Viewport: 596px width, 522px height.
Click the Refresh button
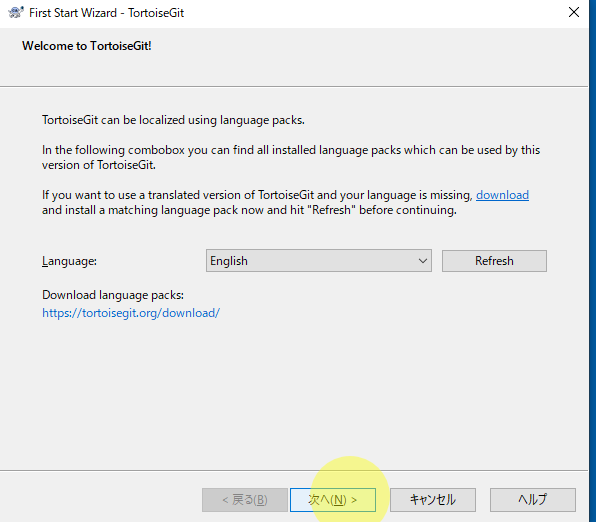click(x=494, y=261)
